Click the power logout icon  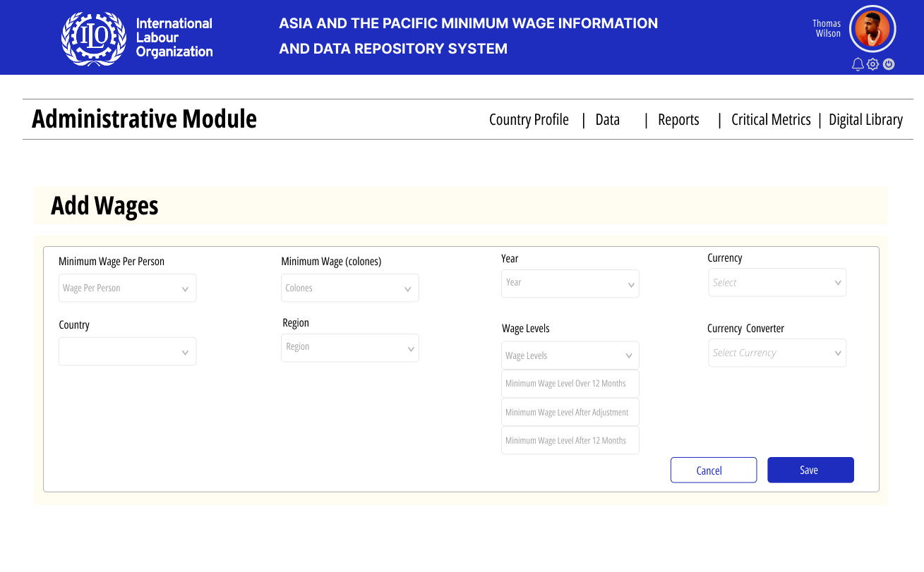889,65
